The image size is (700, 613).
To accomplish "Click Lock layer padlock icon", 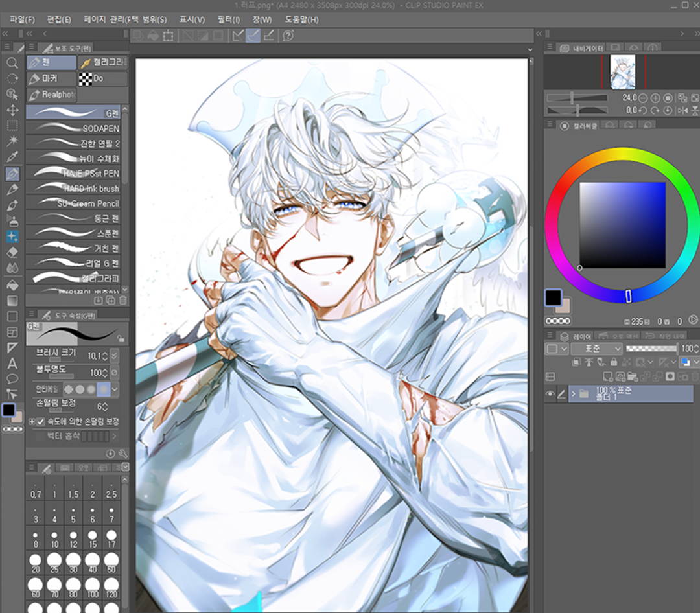I will tap(614, 362).
